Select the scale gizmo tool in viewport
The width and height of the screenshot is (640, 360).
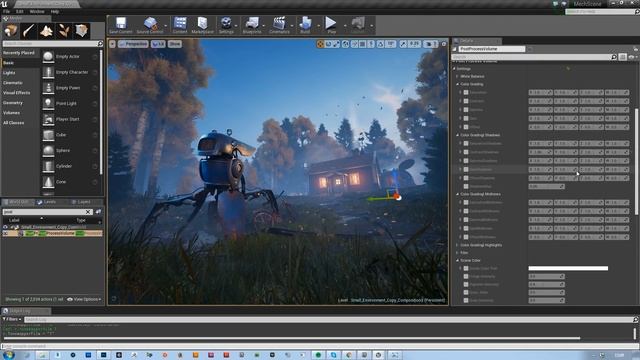(x=336, y=44)
